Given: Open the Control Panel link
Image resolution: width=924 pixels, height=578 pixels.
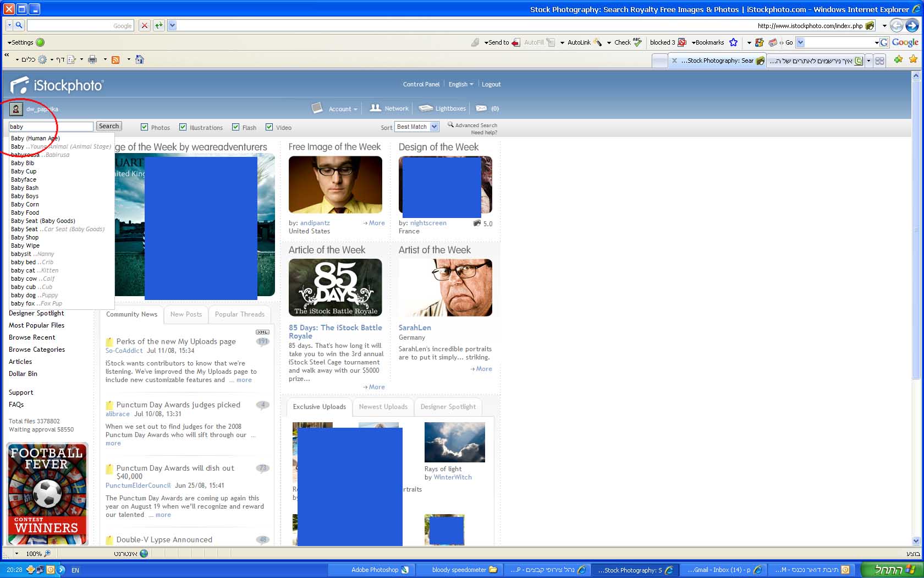Looking at the screenshot, I should click(x=421, y=84).
